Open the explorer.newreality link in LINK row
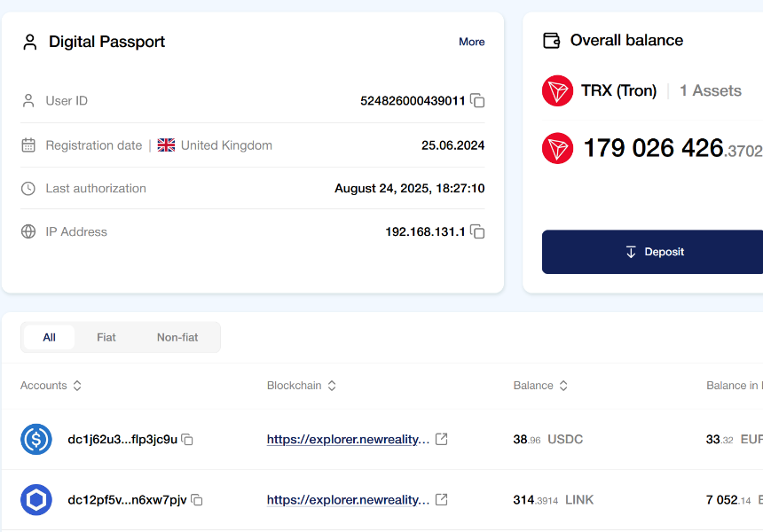 coord(348,500)
